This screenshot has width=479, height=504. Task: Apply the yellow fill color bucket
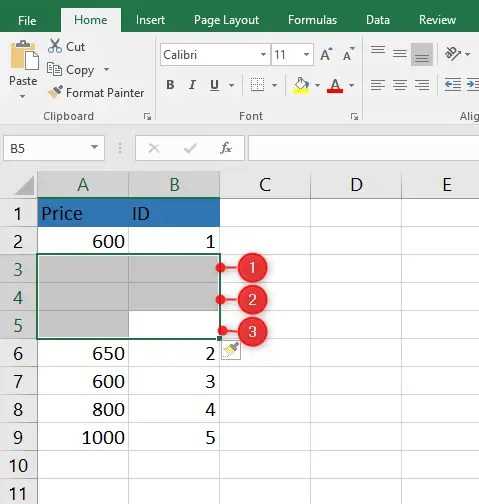[301, 85]
